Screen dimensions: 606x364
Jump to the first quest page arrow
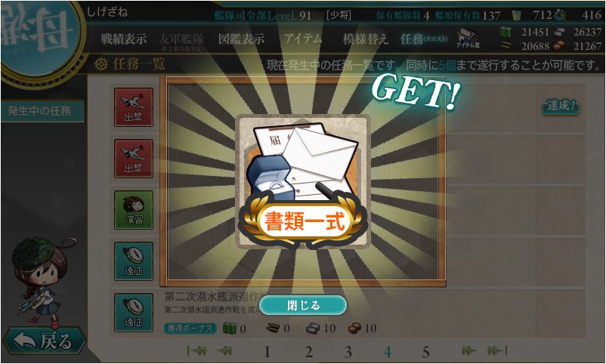196,351
